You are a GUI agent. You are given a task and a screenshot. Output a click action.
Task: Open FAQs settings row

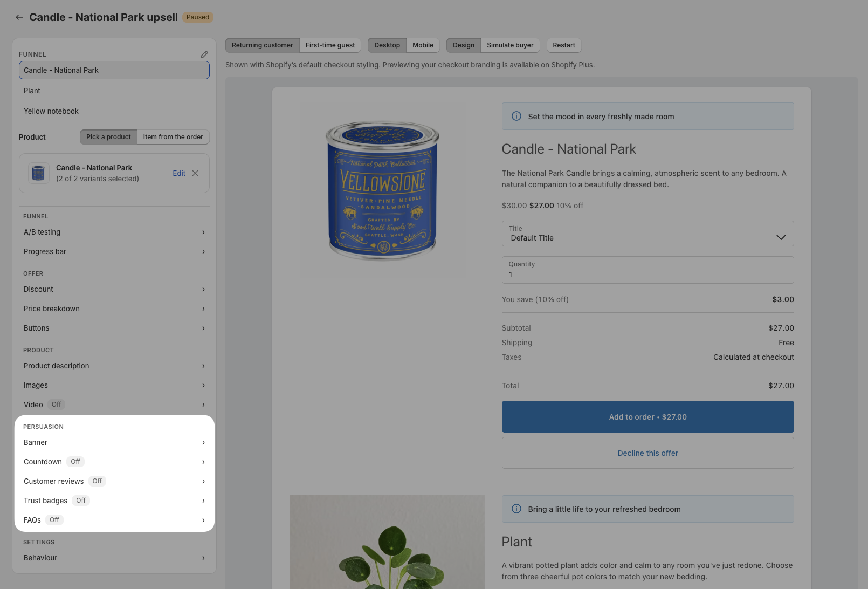[114, 520]
